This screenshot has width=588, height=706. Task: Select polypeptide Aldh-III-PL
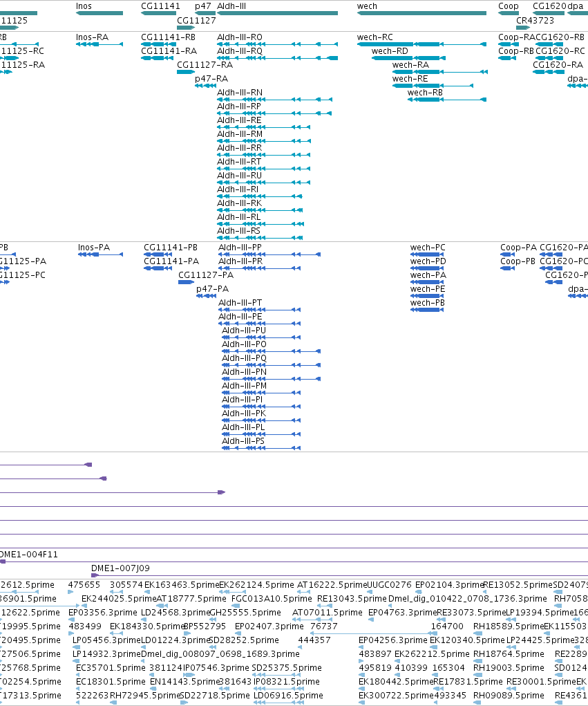[x=243, y=427]
